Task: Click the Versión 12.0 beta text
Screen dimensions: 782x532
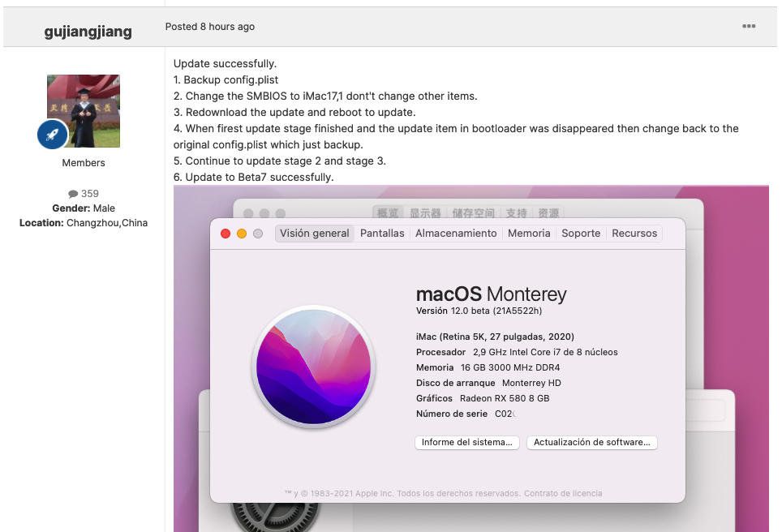Action: tap(479, 311)
